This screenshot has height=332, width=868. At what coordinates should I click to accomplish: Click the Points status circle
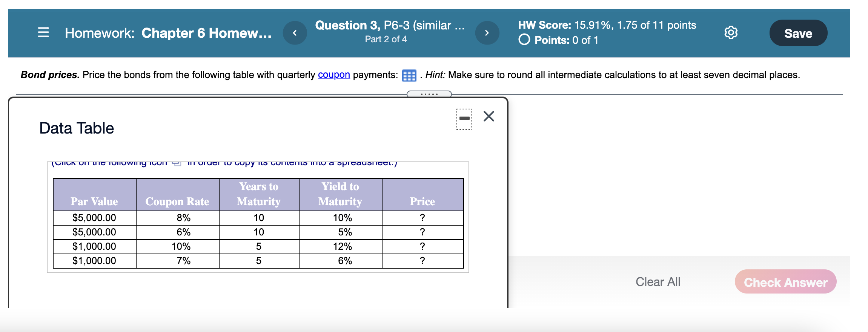(524, 40)
